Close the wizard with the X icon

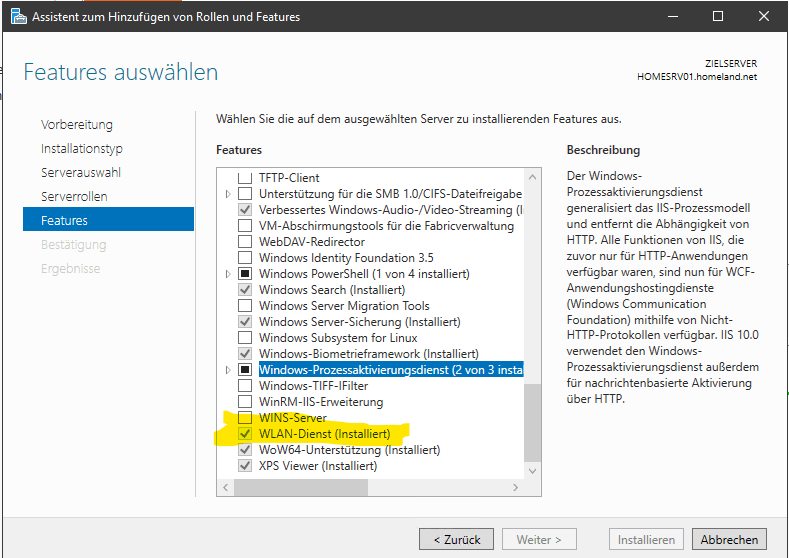point(764,16)
